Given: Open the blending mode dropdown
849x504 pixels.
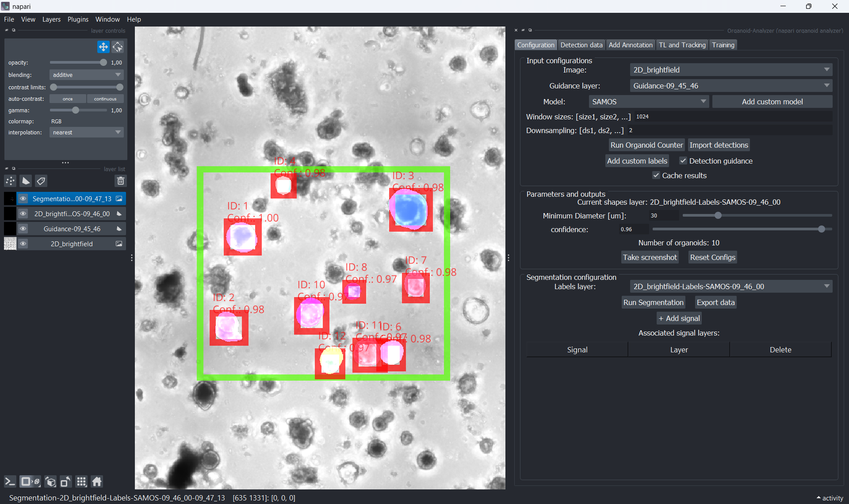Looking at the screenshot, I should (86, 75).
